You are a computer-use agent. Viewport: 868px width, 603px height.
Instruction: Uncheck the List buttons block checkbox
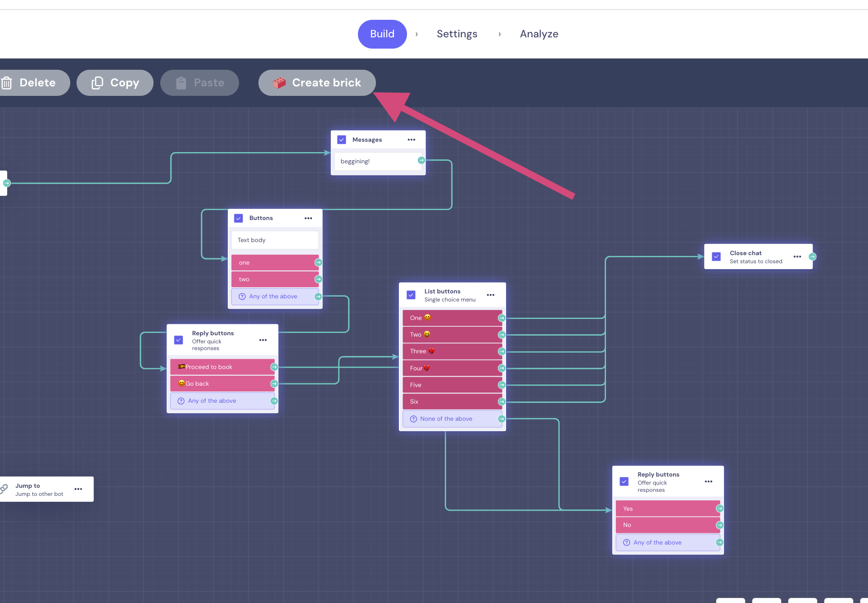point(411,295)
